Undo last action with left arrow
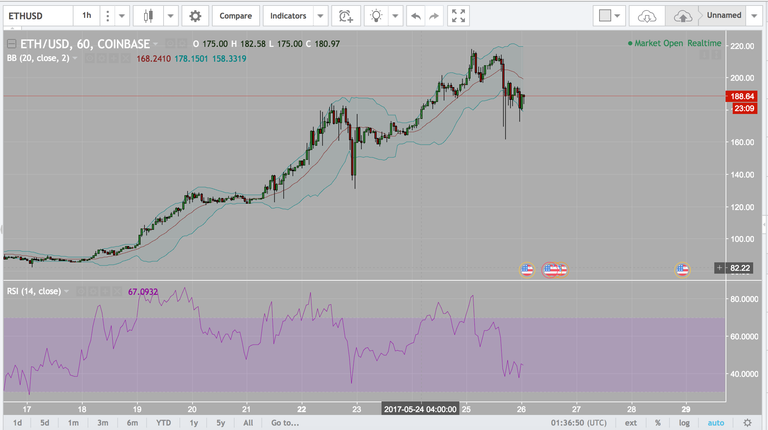 point(416,16)
